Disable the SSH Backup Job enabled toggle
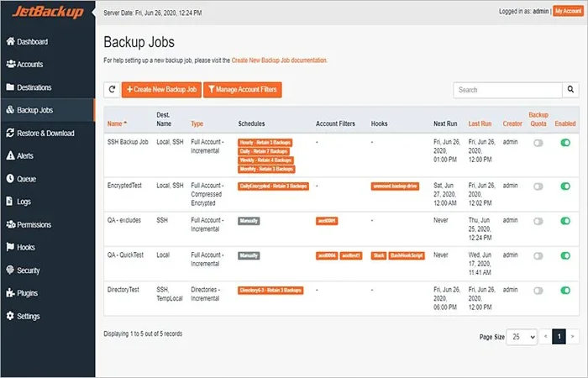588x378 pixels. tap(565, 144)
